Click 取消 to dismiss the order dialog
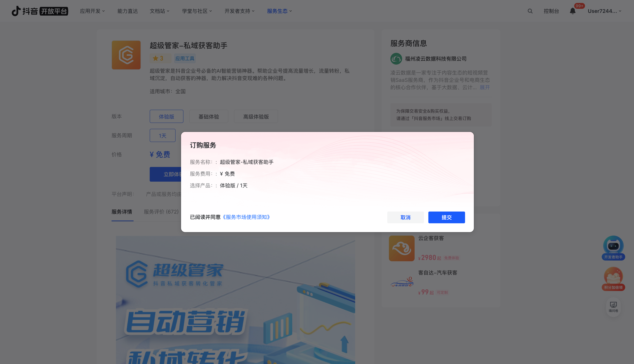This screenshot has height=364, width=634. tap(405, 217)
